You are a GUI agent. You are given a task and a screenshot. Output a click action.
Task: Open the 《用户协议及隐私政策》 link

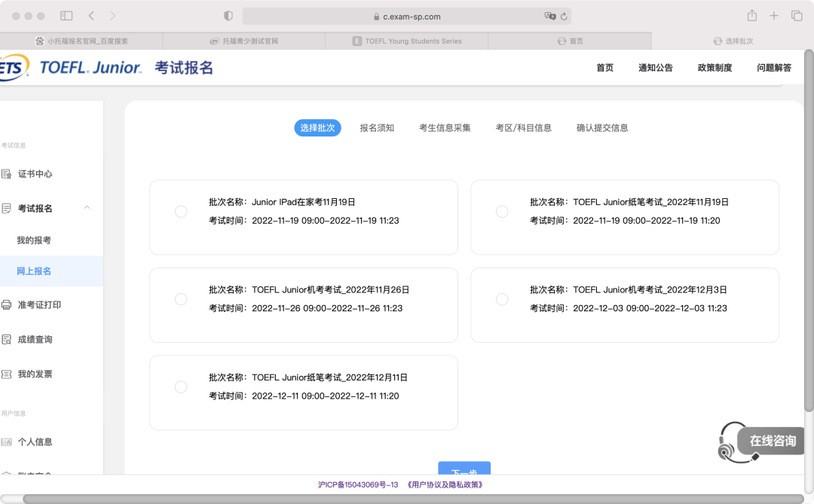coord(445,485)
